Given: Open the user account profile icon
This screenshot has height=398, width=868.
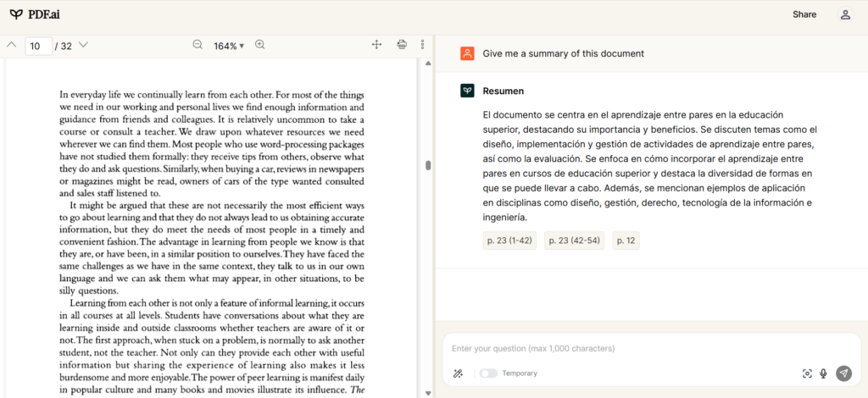Looking at the screenshot, I should tap(845, 14).
